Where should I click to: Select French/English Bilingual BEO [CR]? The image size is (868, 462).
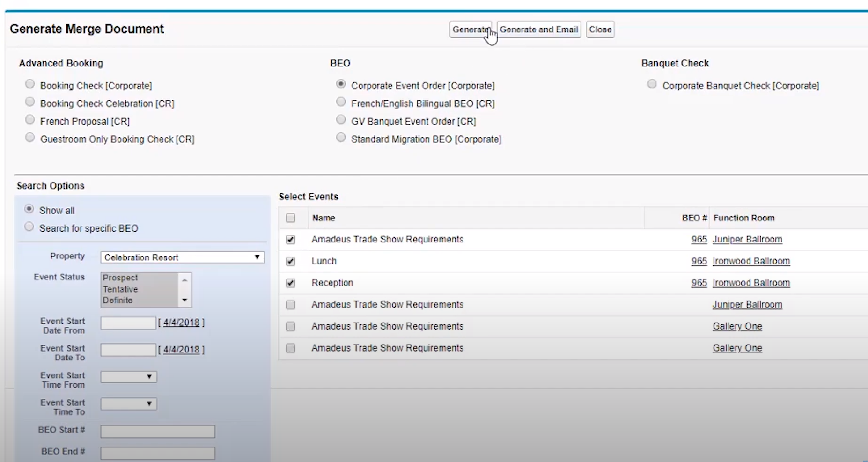(x=341, y=102)
